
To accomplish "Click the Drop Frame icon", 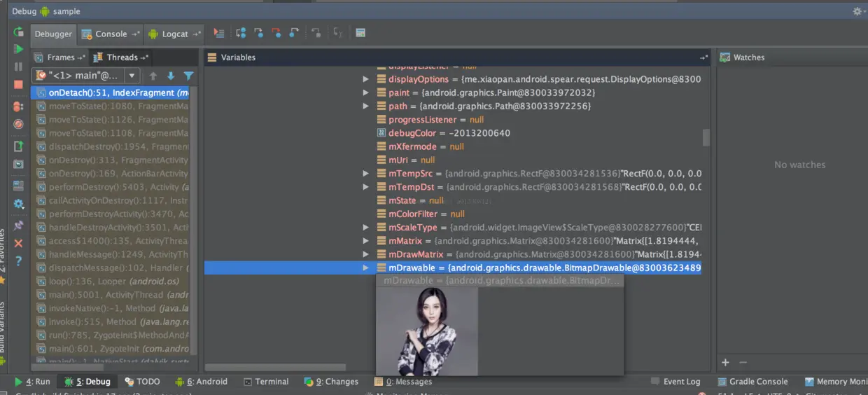I will (316, 33).
